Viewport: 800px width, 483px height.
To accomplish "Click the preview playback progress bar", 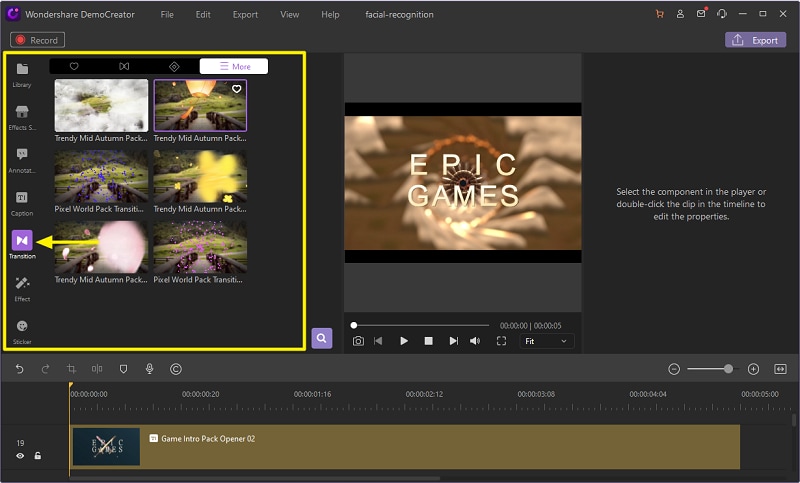I will click(421, 325).
